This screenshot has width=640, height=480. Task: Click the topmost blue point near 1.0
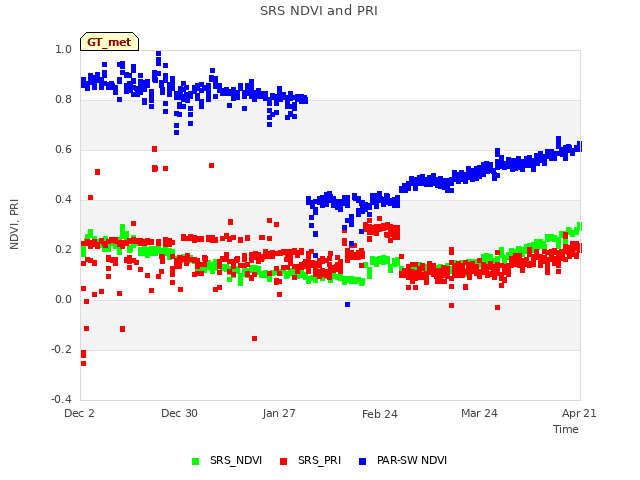click(158, 53)
